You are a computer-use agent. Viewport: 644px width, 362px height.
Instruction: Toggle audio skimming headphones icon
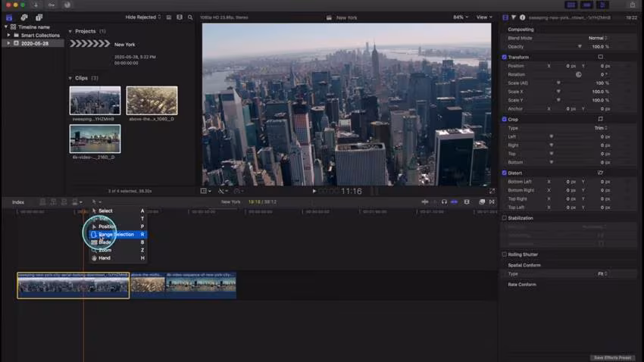tap(444, 202)
